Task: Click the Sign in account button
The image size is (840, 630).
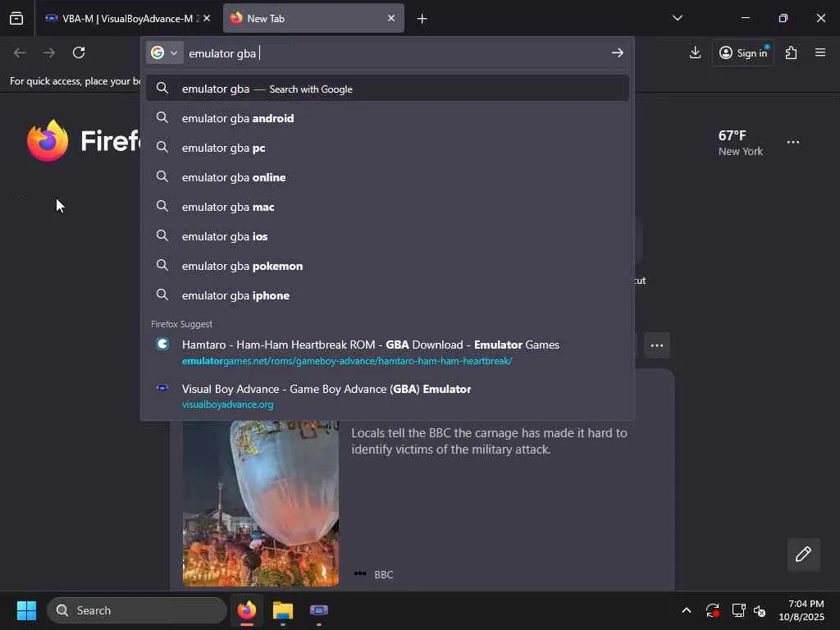Action: [x=743, y=52]
